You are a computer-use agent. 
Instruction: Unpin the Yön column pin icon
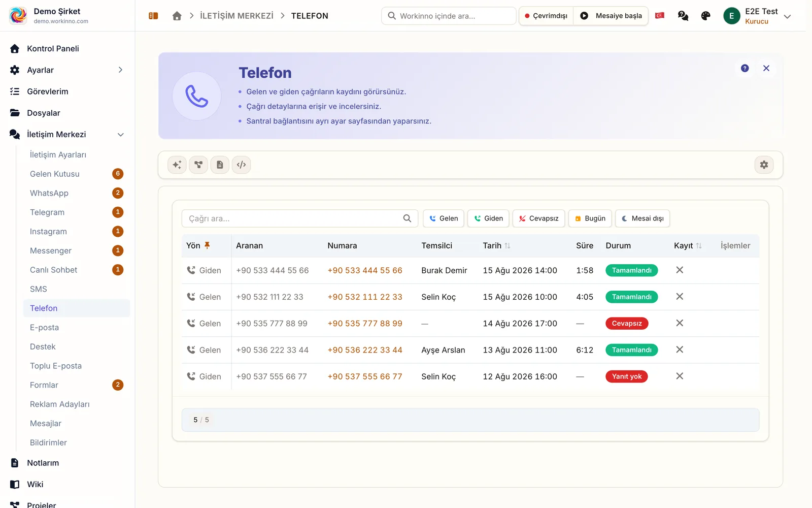point(207,245)
